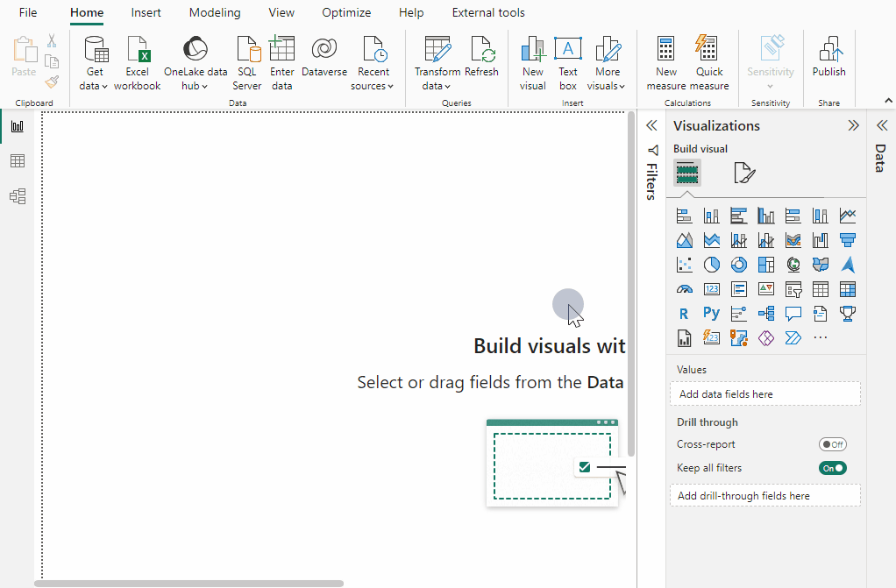Turn off Keep all filters toggle

(x=832, y=468)
